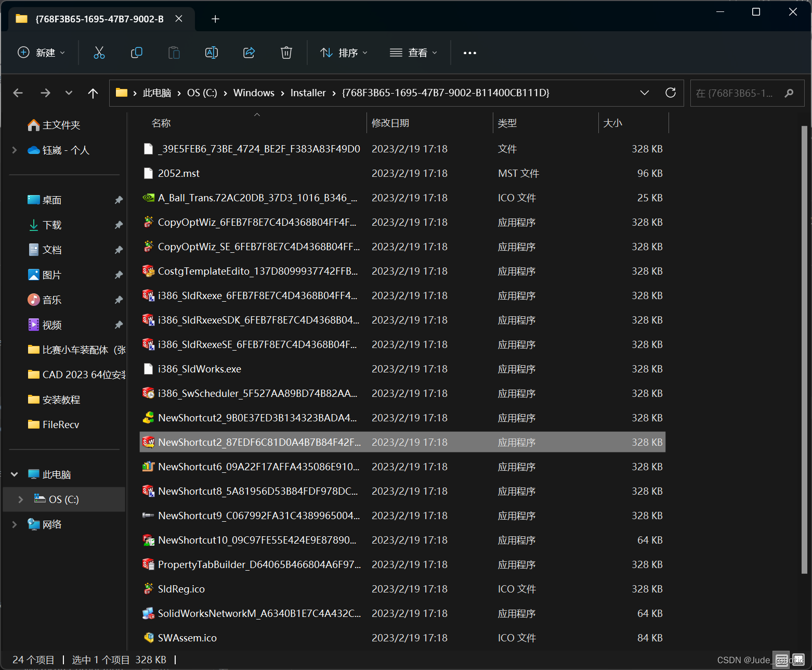Open the 新建 (New) dropdown

click(42, 53)
